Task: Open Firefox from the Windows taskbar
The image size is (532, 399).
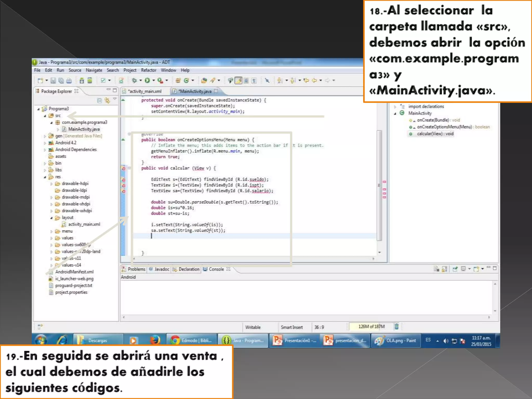Action: (x=155, y=340)
